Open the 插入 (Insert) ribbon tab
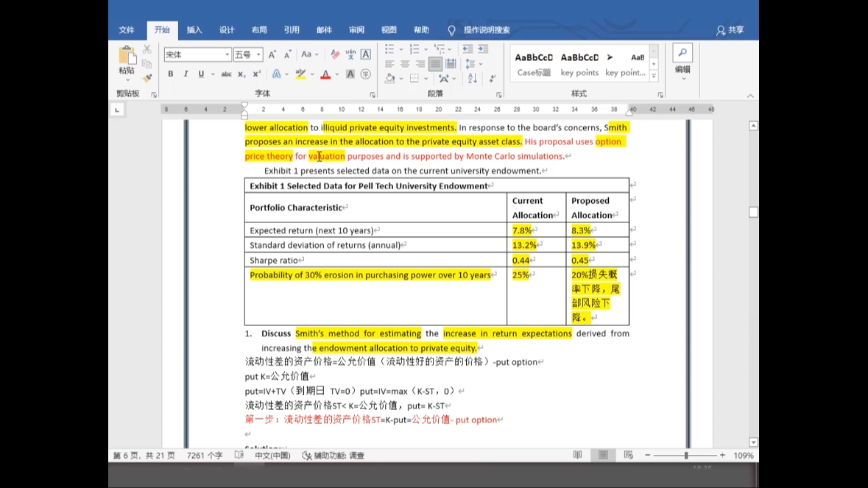This screenshot has width=868, height=488. (x=194, y=30)
